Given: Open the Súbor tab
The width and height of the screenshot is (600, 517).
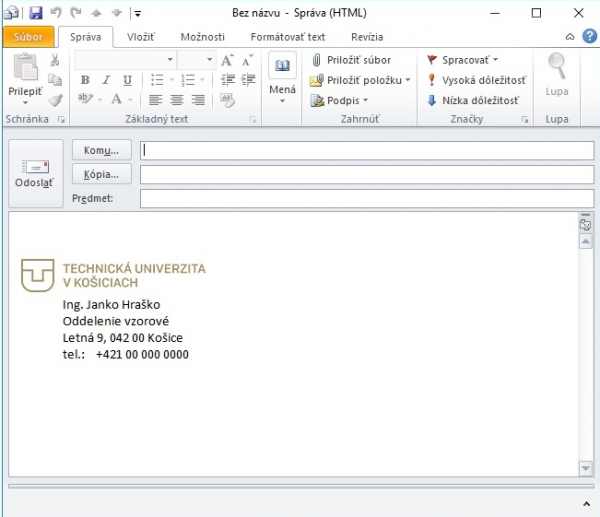Looking at the screenshot, I should [x=28, y=37].
